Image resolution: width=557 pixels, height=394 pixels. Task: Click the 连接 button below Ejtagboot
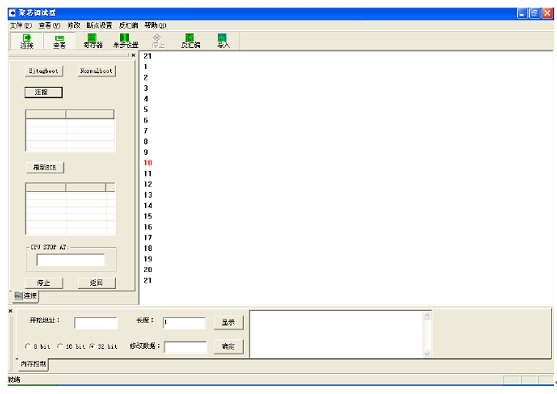click(x=43, y=92)
